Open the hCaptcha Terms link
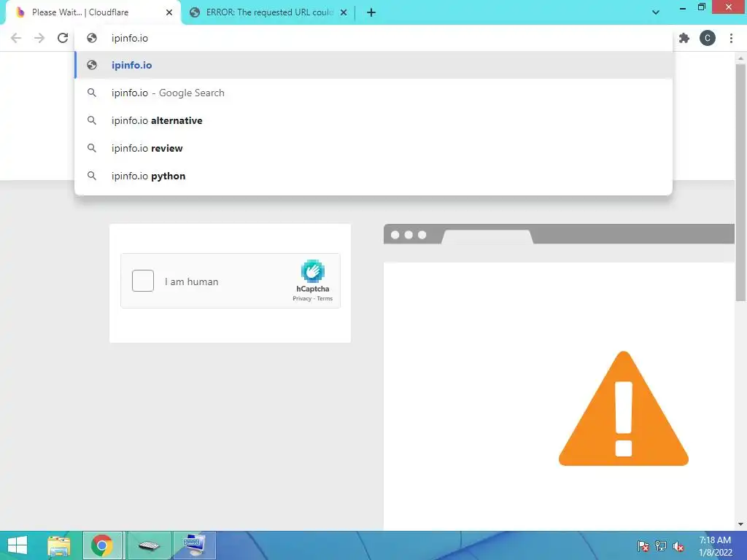 point(325,298)
